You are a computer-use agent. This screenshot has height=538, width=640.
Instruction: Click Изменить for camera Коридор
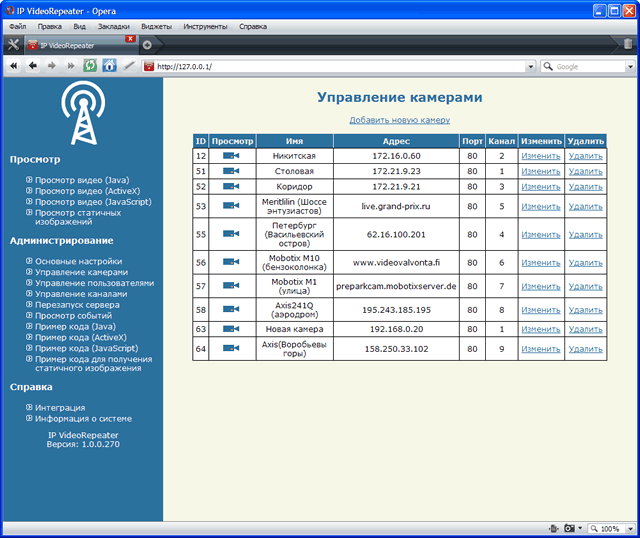(x=541, y=187)
